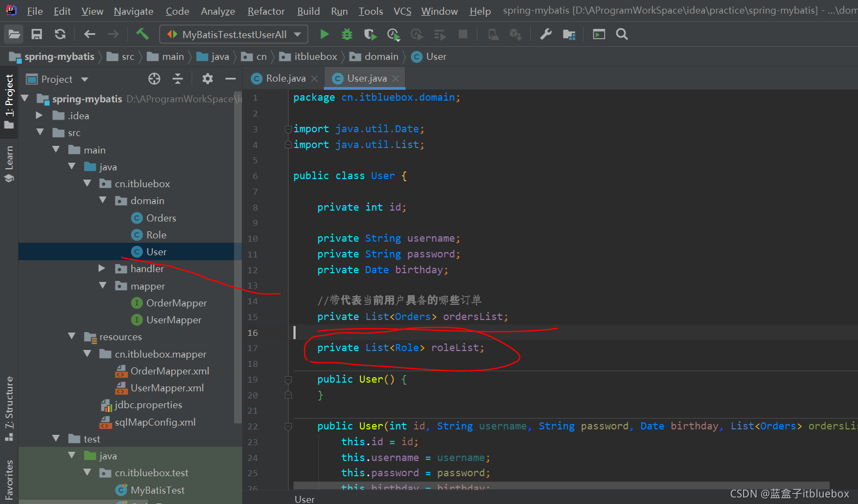Click the spring-mybatis breadcrumb
Viewport: 858px width, 504px height.
click(x=52, y=57)
